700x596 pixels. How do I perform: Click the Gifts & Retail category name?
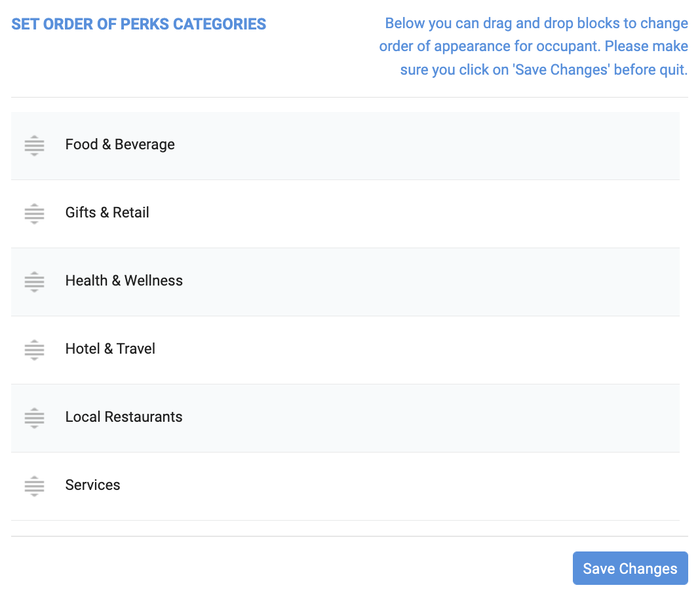(107, 213)
